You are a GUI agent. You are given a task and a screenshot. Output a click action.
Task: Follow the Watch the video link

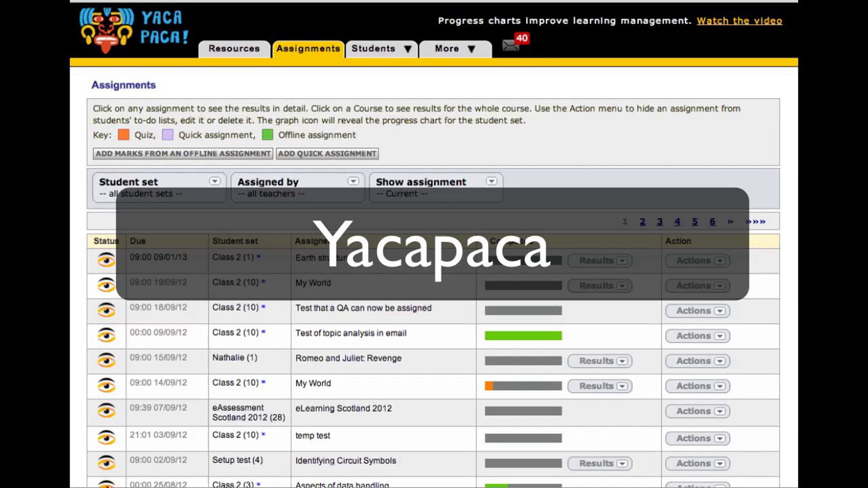pyautogui.click(x=740, y=21)
